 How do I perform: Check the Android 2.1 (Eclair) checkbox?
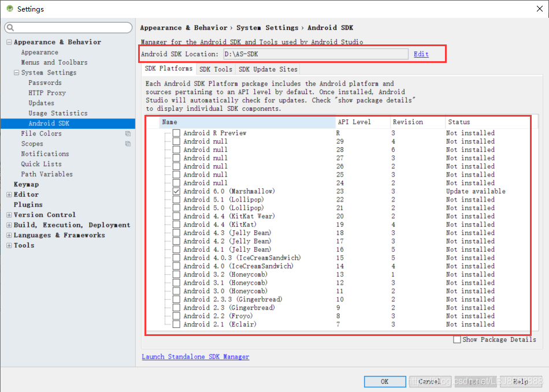click(176, 324)
